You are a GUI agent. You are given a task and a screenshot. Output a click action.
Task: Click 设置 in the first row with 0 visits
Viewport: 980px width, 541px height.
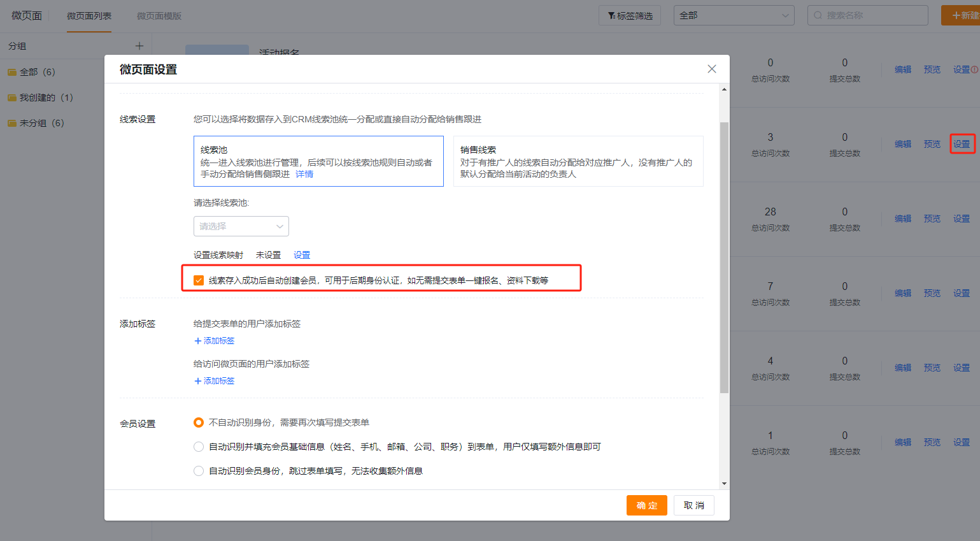pos(962,69)
